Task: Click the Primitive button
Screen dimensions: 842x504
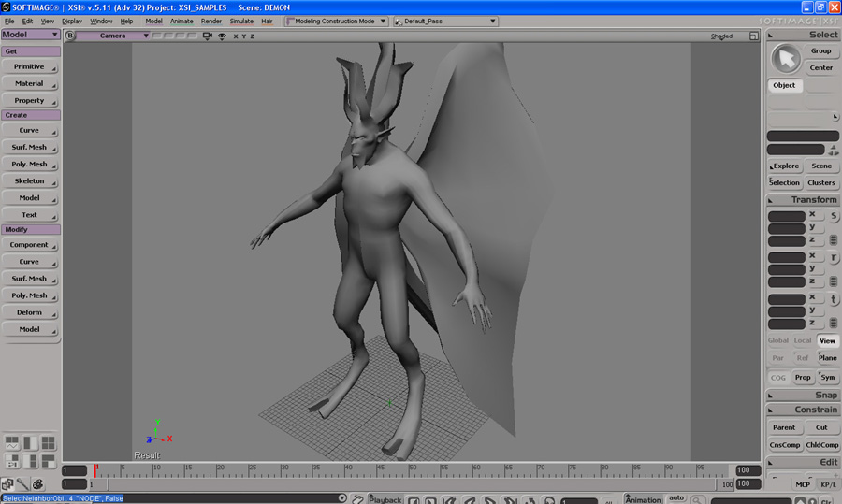Action: tap(30, 66)
